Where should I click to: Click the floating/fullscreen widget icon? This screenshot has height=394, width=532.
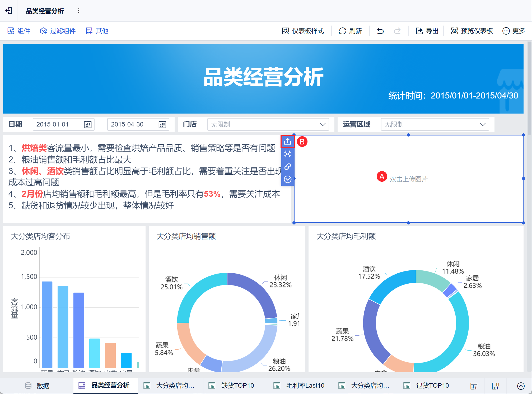click(x=287, y=154)
